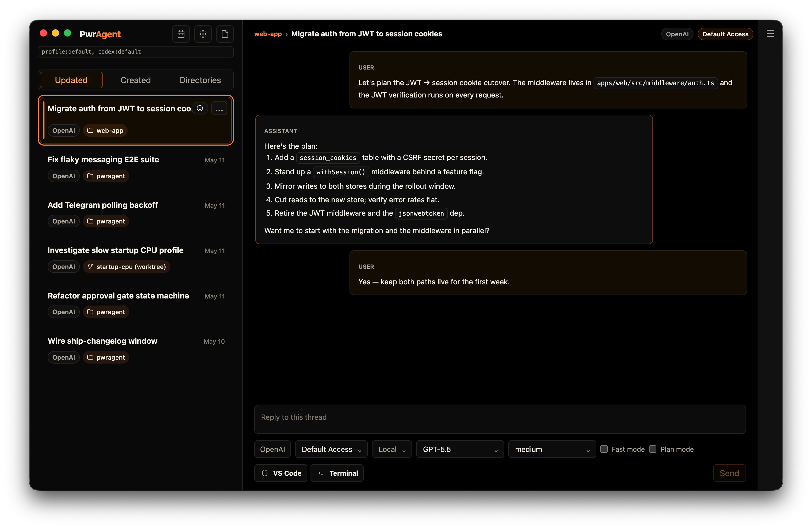Open the medium reasoning effort dropdown
The image size is (812, 529).
pos(552,449)
